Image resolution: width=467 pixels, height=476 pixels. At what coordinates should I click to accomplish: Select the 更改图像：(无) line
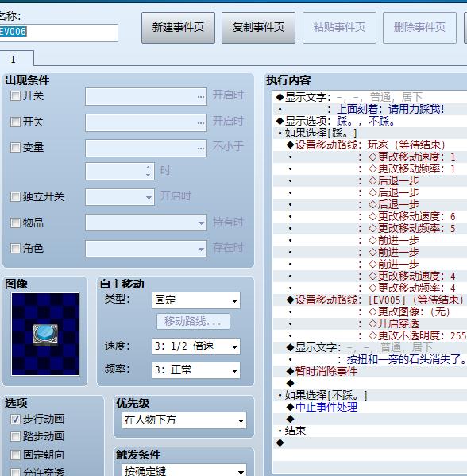[369, 312]
